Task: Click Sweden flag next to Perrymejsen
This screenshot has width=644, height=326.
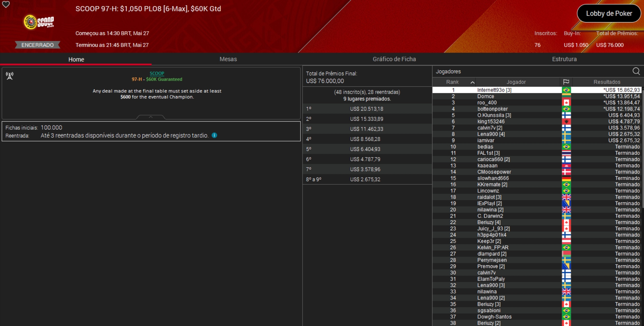Action: pyautogui.click(x=566, y=260)
